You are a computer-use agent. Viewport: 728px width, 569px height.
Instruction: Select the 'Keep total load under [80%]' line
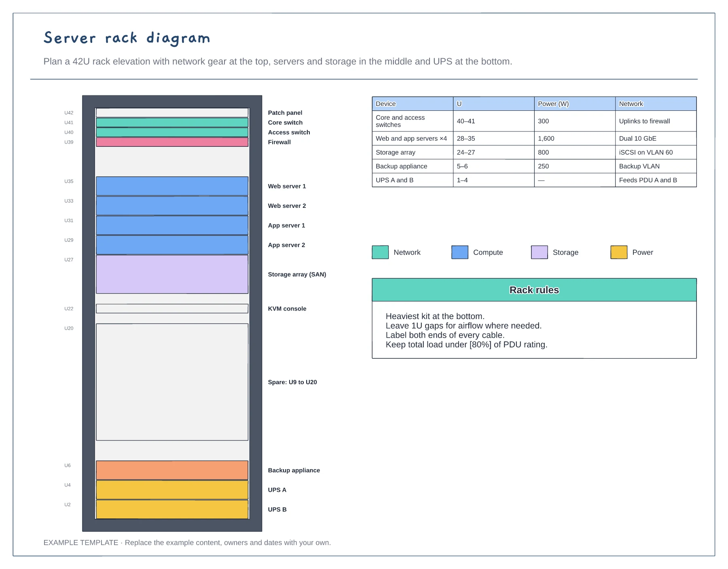click(466, 345)
